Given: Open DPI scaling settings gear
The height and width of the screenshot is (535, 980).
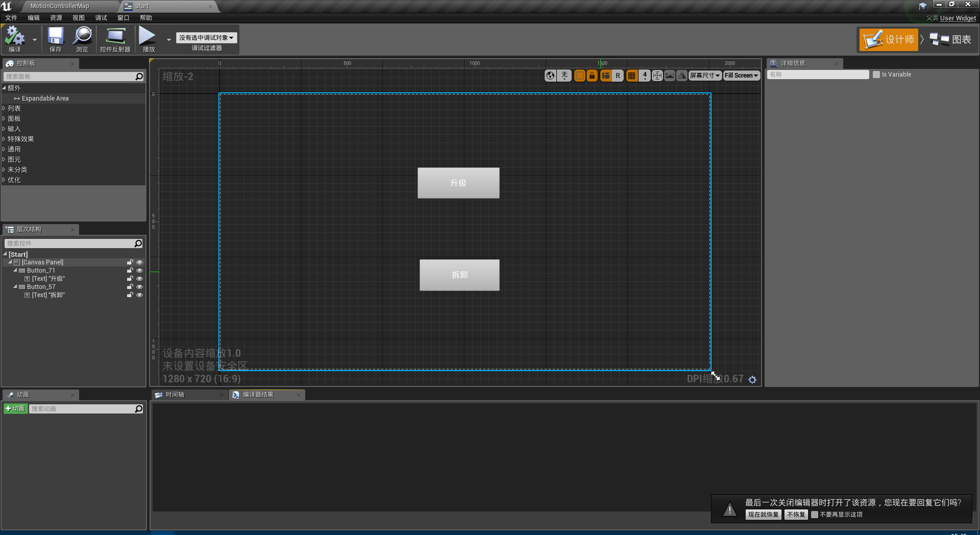Looking at the screenshot, I should 753,379.
